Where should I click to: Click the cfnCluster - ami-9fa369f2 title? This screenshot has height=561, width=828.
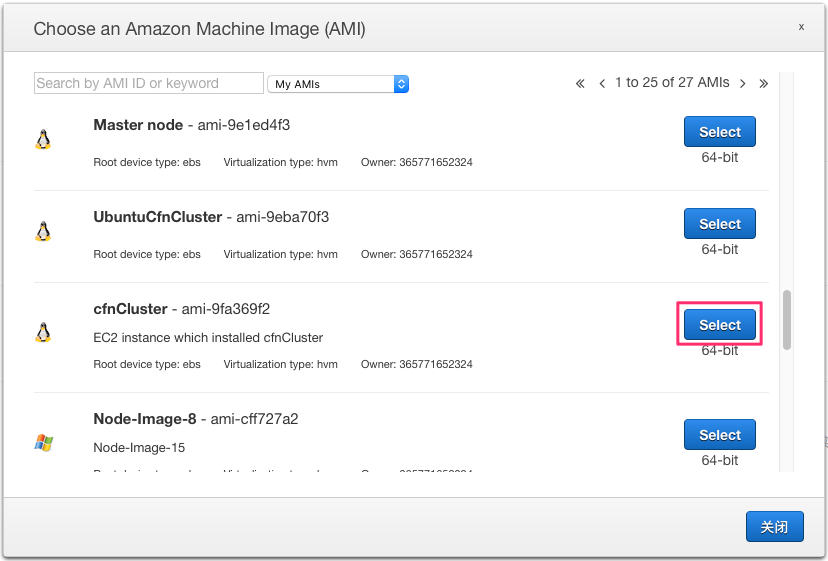pyautogui.click(x=182, y=309)
